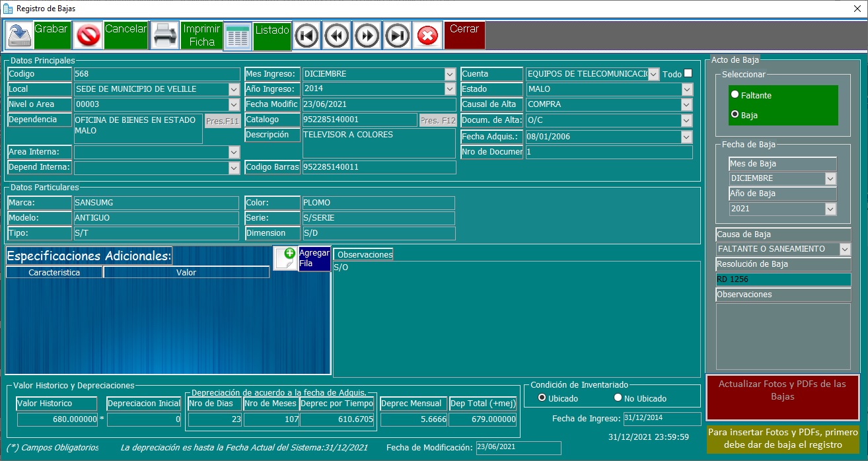Toggle the Todo checkbox
Viewport: 868px width, 461px height.
click(x=688, y=73)
